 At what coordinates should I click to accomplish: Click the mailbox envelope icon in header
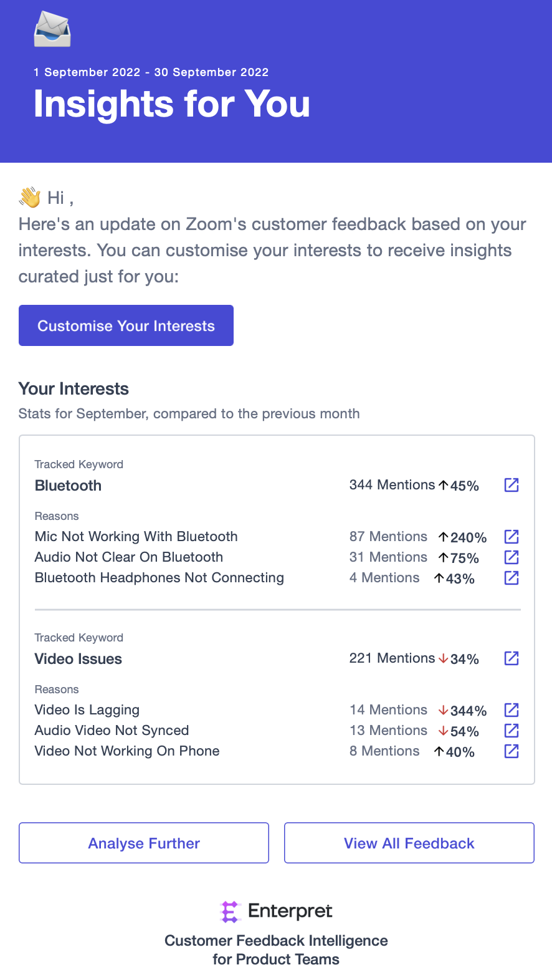[x=52, y=29]
